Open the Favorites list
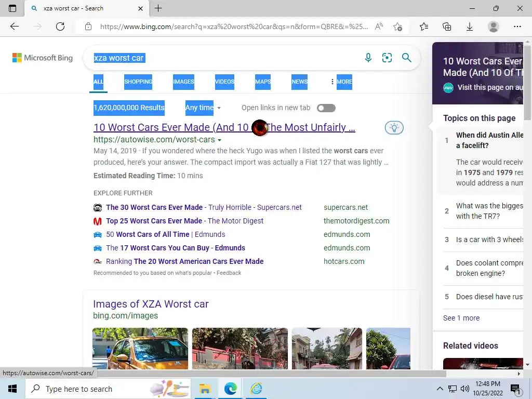532x399 pixels. tap(424, 26)
